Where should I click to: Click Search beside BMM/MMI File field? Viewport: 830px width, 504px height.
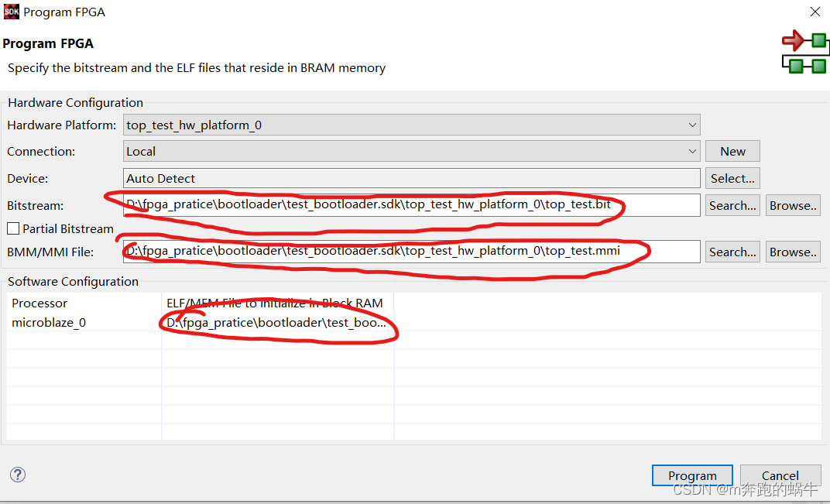coord(732,251)
